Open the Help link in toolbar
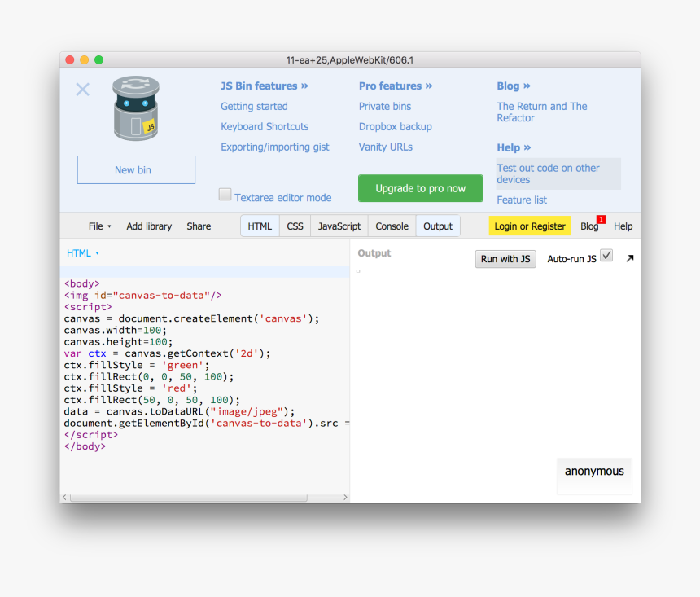The width and height of the screenshot is (700, 597). pyautogui.click(x=623, y=226)
